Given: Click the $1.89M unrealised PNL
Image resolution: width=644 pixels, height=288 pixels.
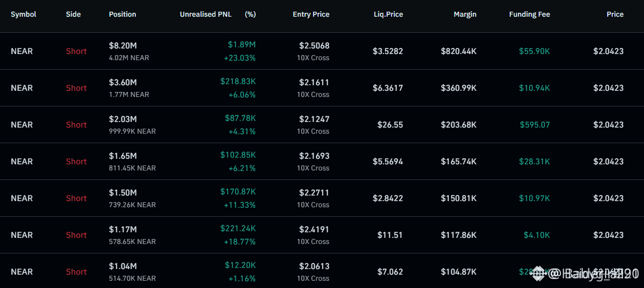Looking at the screenshot, I should [x=242, y=45].
